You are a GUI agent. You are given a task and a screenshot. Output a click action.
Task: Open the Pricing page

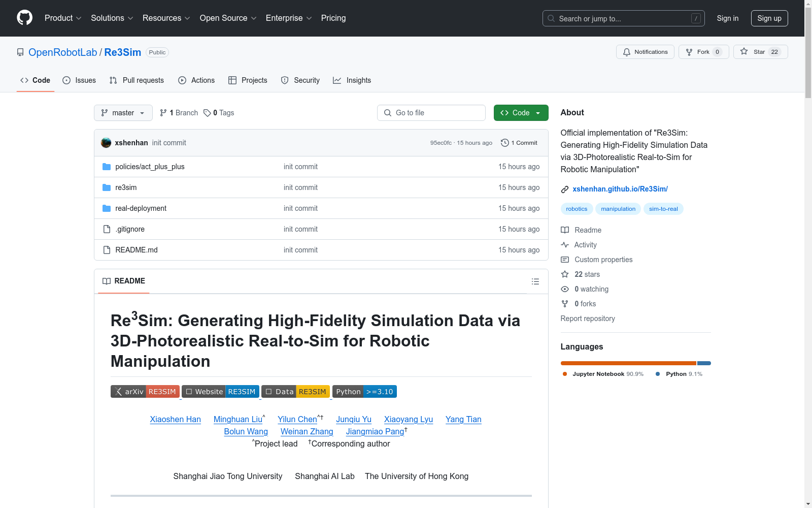pos(333,18)
